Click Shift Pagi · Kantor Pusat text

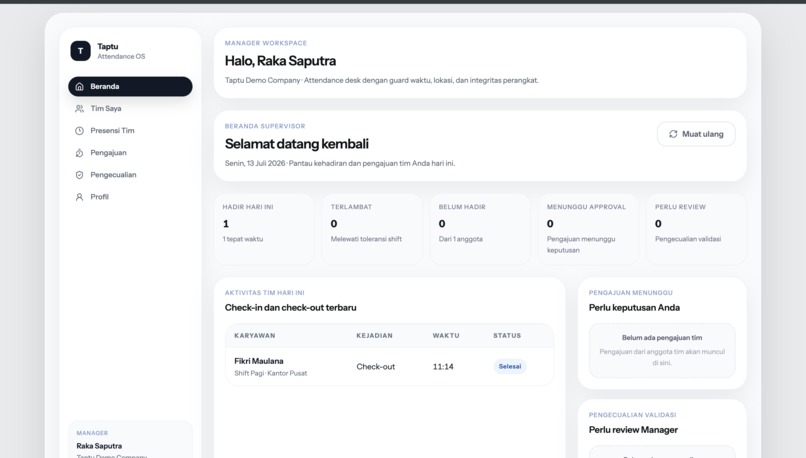[x=270, y=373]
